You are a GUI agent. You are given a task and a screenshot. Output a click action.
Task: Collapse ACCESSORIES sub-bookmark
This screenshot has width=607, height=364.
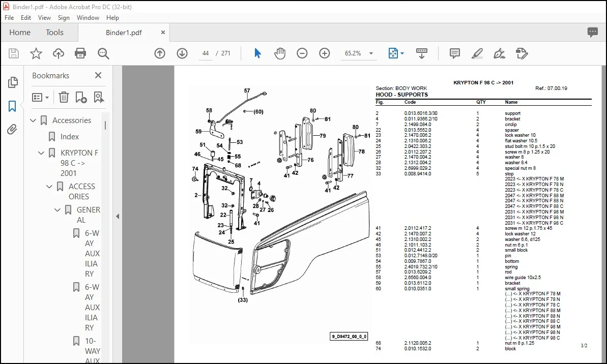[x=49, y=187]
